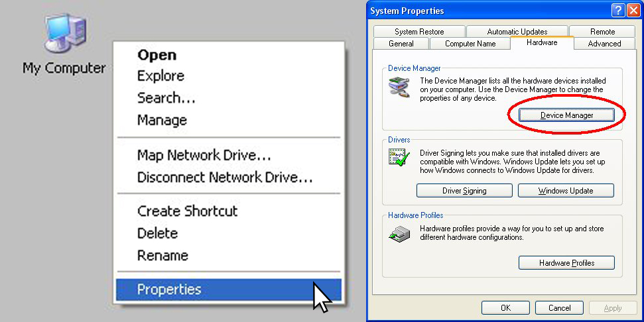644x322 pixels.
Task: Click the Windows Update button
Action: tap(566, 191)
